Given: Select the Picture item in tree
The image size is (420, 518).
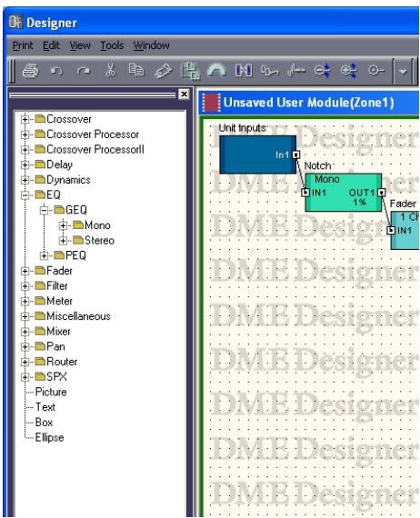Looking at the screenshot, I should tap(51, 392).
